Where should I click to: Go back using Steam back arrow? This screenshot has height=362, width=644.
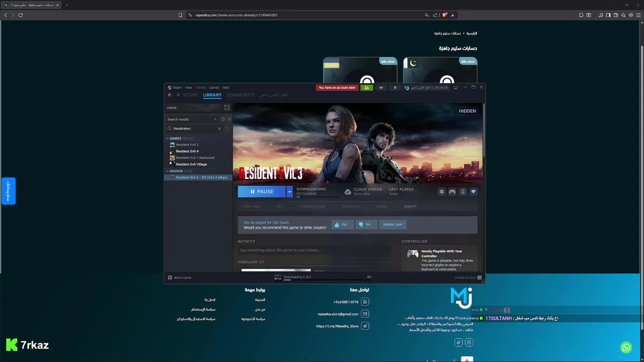coord(170,95)
